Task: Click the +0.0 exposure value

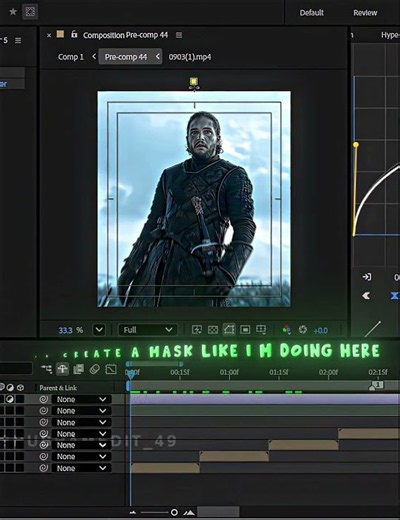Action: (320, 330)
